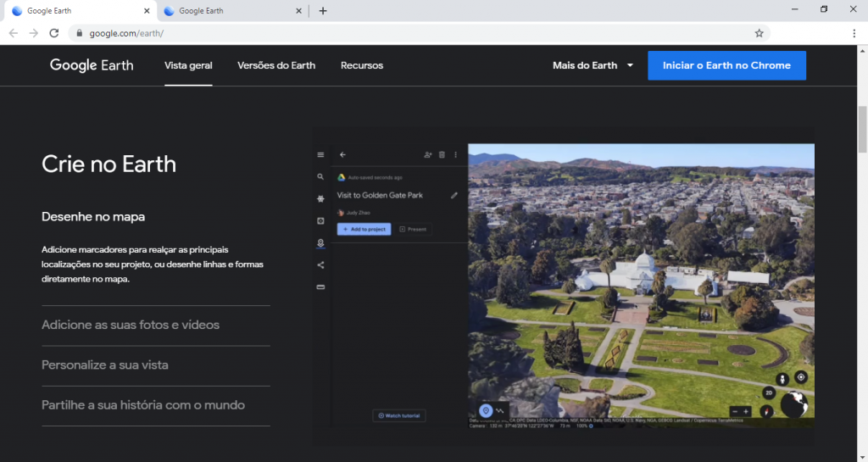868x462 pixels.
Task: Click Iniciar o Earth no Chrome button
Action: coord(726,65)
